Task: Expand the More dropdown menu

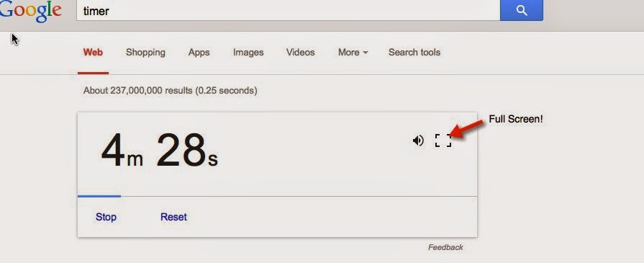Action: [x=353, y=53]
